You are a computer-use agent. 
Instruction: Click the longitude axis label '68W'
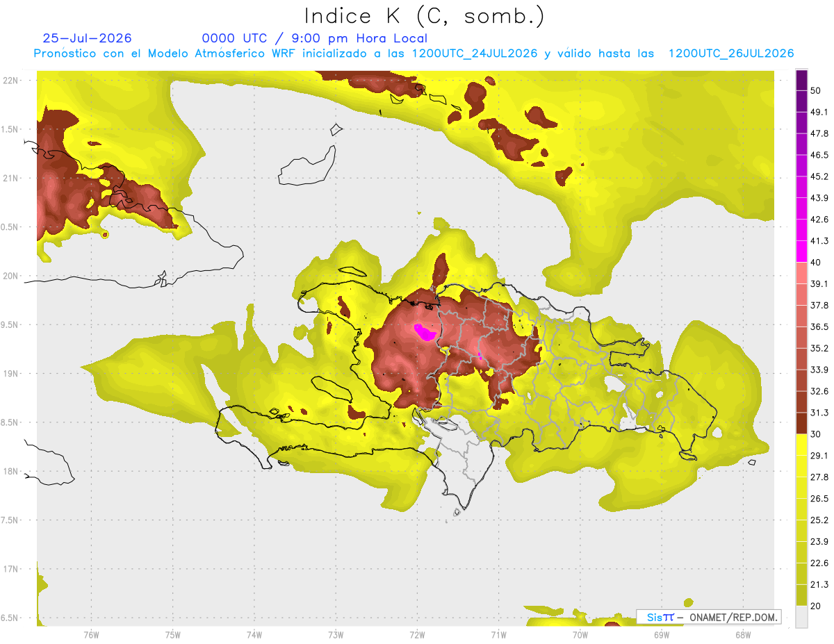tap(743, 634)
